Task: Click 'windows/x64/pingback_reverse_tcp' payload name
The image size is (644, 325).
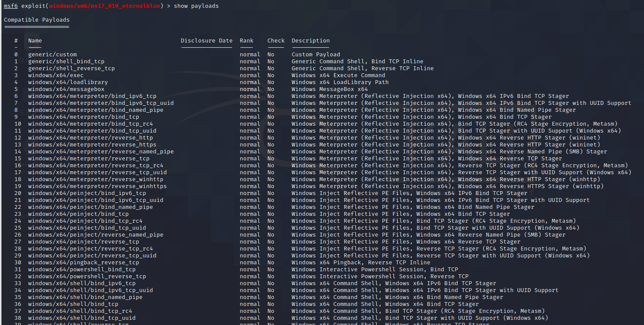Action: pyautogui.click(x=84, y=263)
